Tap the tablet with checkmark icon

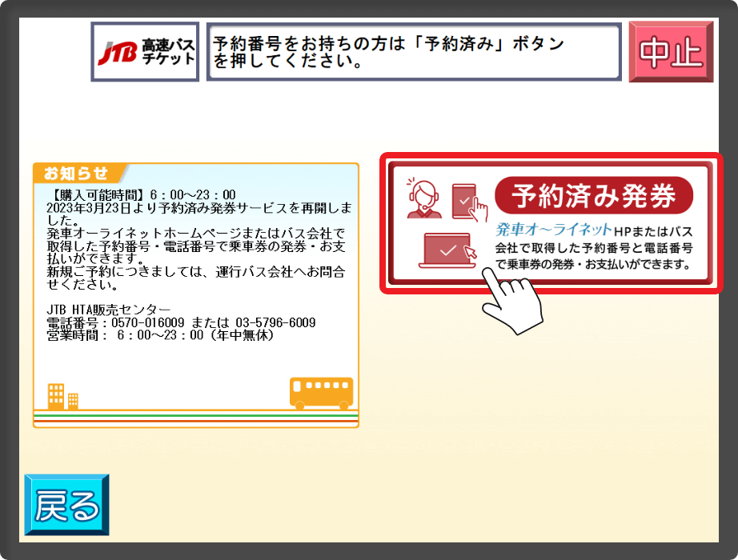(467, 202)
